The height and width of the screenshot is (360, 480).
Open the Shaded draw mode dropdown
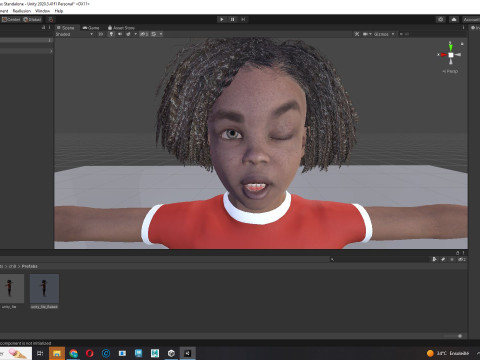pyautogui.click(x=74, y=34)
